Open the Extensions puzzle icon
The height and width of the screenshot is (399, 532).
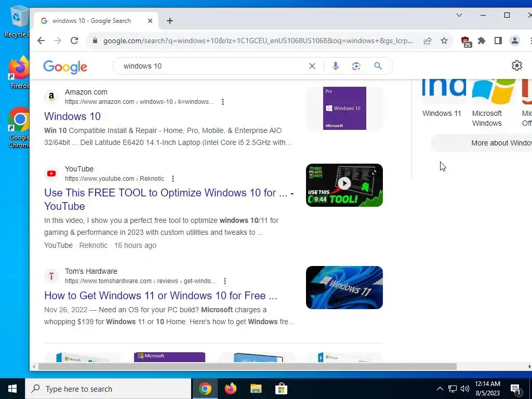[482, 41]
